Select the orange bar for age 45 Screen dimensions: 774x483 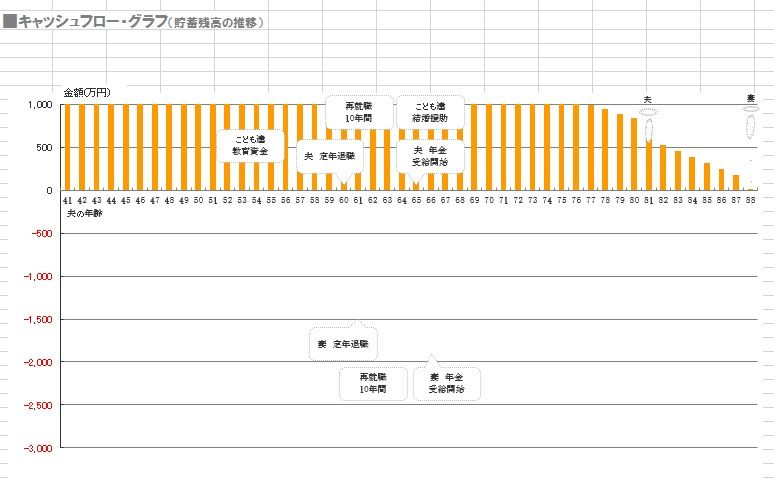(126, 147)
